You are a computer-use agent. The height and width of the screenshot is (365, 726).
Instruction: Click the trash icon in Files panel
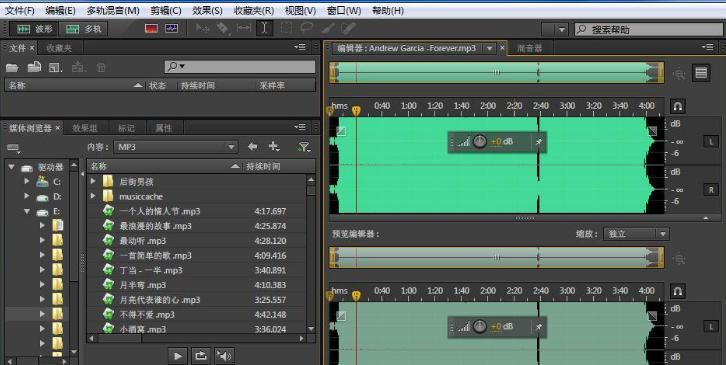[101, 68]
